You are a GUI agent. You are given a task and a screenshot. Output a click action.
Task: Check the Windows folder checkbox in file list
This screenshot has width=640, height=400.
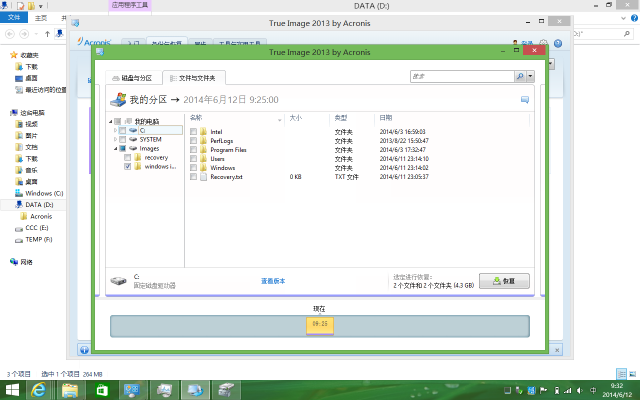point(193,167)
